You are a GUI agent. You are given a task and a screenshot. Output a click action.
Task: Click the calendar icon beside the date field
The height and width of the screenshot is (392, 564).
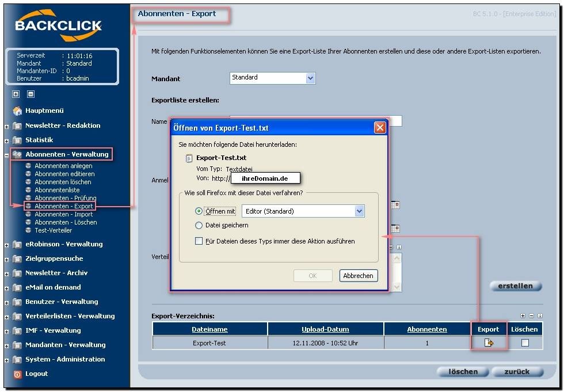tap(395, 205)
